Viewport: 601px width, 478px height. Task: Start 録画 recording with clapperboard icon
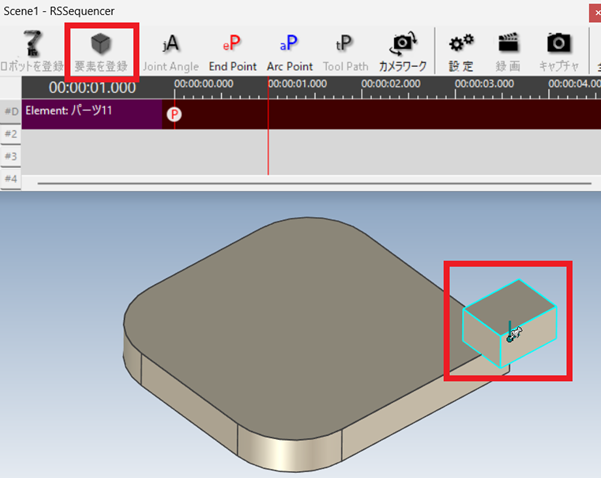(x=508, y=50)
